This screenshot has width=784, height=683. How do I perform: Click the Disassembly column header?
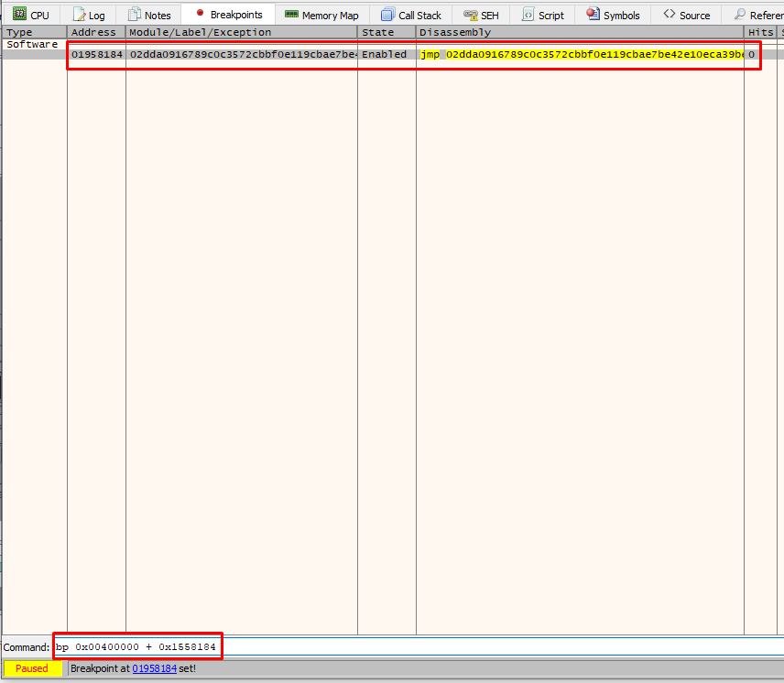coord(580,32)
